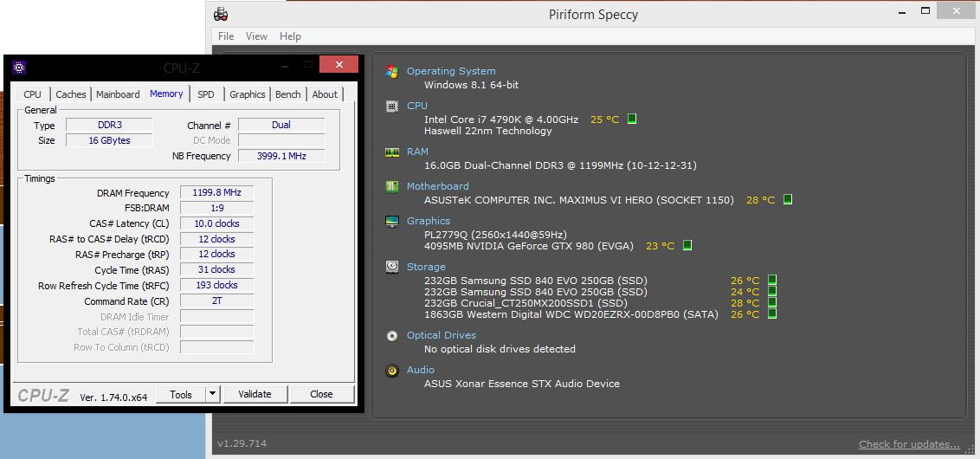Switch to the Mainboard tab in CPU-Z
The height and width of the screenshot is (459, 980).
(x=118, y=94)
